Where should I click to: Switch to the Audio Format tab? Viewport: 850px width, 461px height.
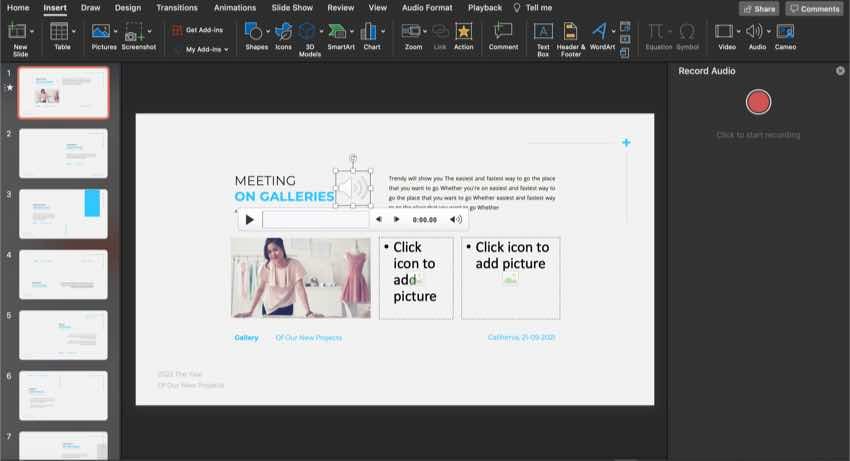(426, 8)
